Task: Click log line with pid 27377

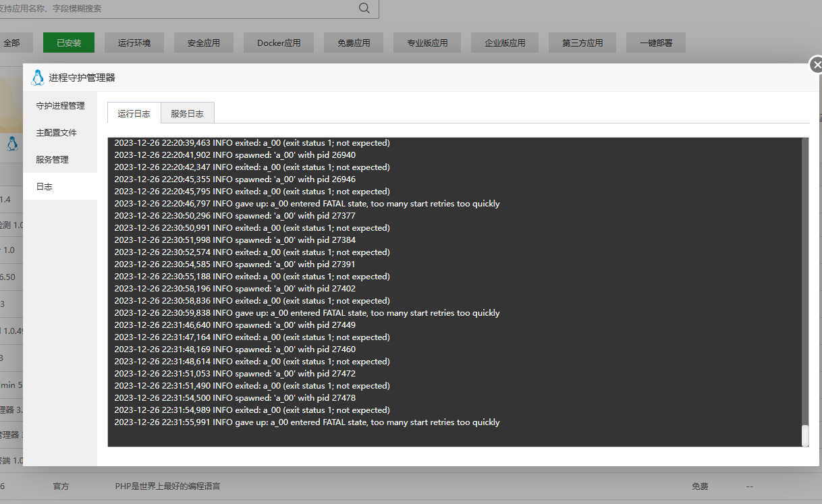Action: point(235,216)
